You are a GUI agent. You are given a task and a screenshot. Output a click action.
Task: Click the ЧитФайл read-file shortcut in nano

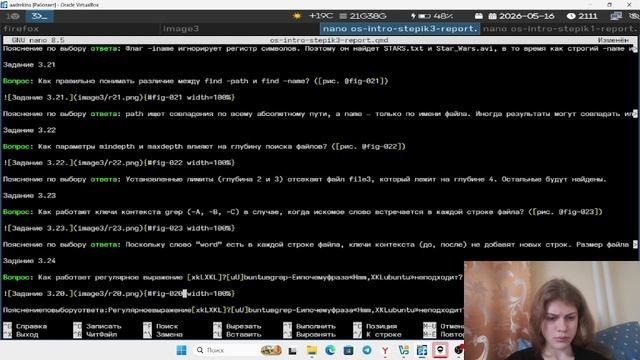point(96,334)
